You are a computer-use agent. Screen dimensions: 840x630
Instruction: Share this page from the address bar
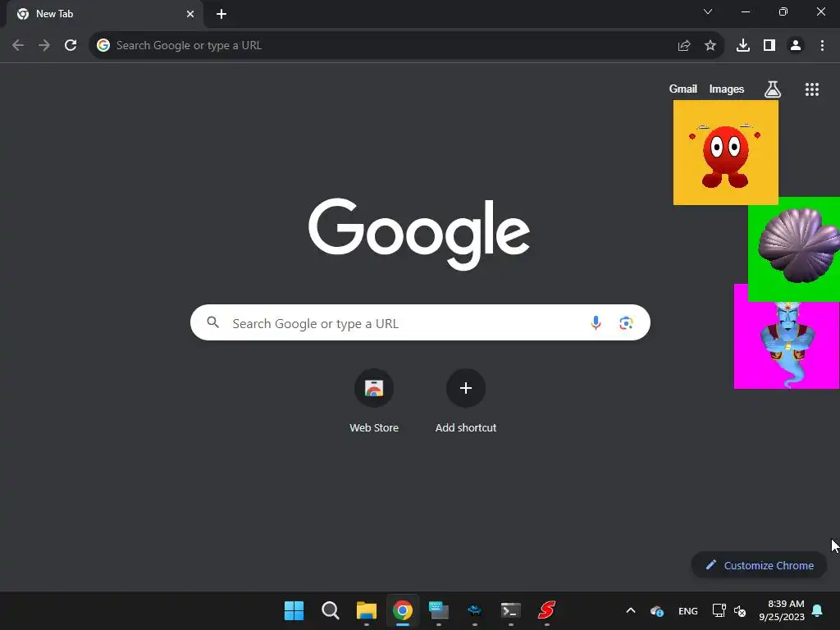pos(684,46)
